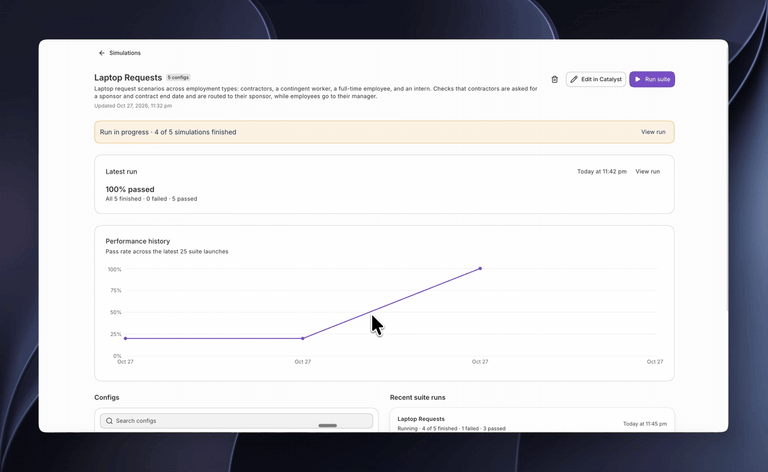Click Run in progress status text
Screen dimensions: 768x472
click(168, 132)
